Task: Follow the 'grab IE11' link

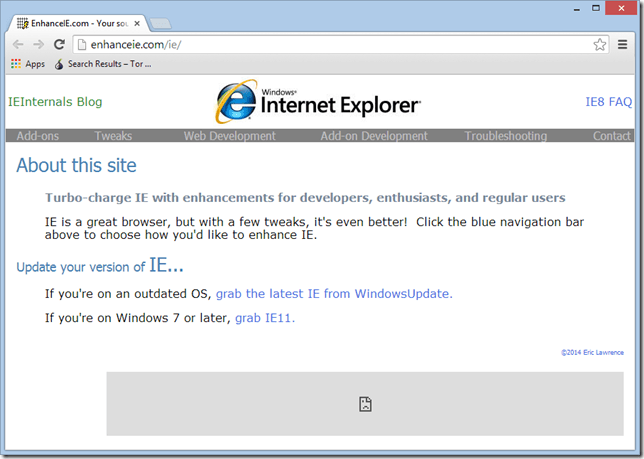Action: click(x=265, y=318)
